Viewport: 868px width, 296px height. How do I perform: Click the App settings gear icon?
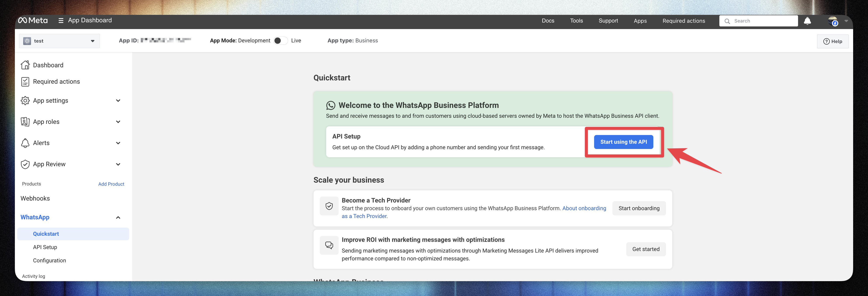(x=25, y=101)
